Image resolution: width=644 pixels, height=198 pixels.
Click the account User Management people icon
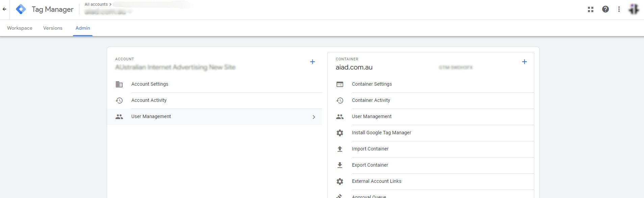click(x=119, y=117)
